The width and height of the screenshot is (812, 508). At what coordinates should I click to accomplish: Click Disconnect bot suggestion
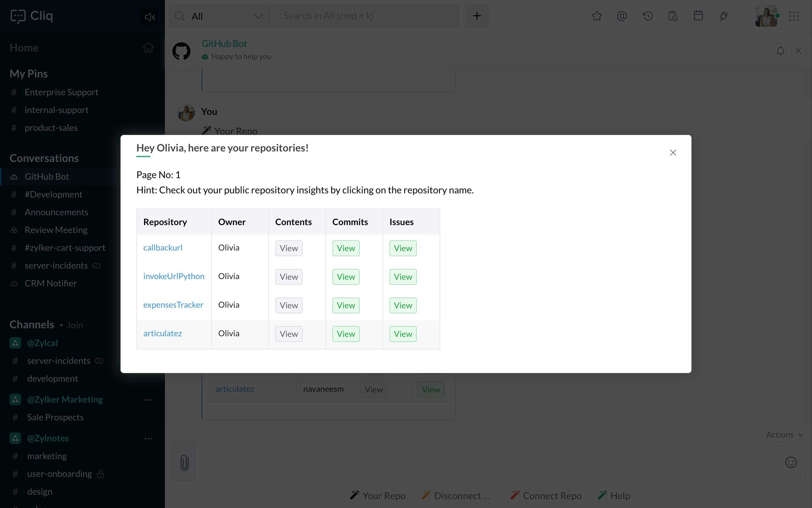(x=456, y=496)
